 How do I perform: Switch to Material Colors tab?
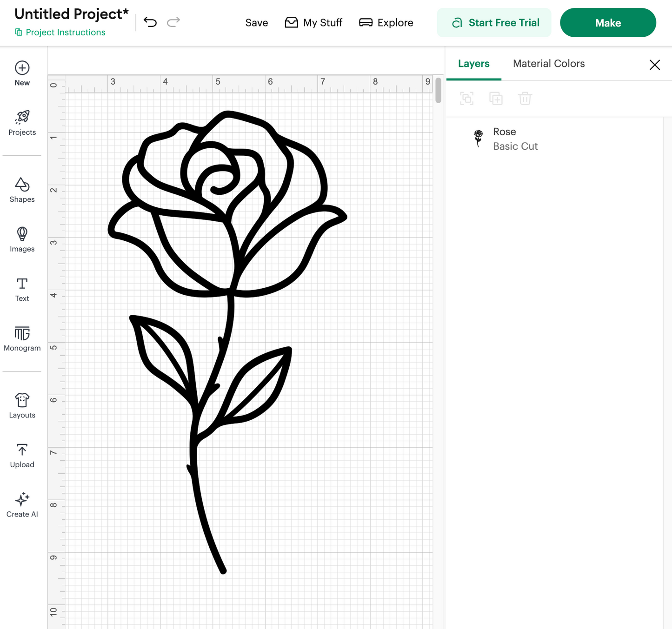[x=549, y=64]
